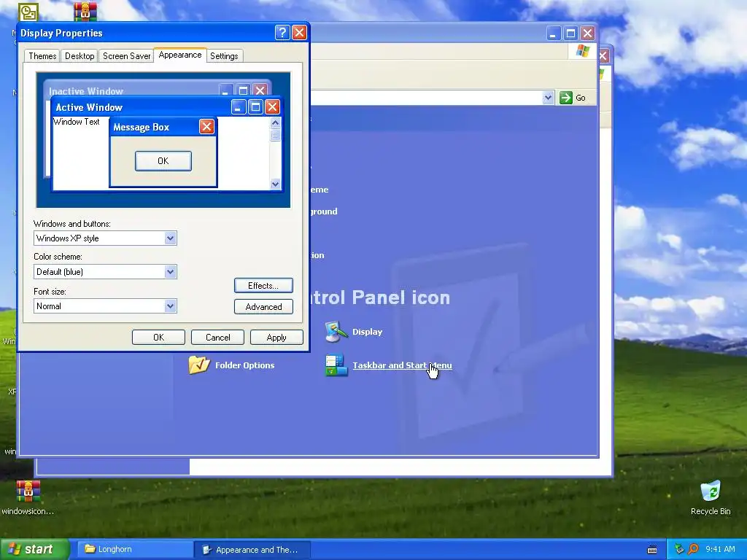Switch to the Settings tab
The image size is (747, 560).
pyautogui.click(x=224, y=56)
